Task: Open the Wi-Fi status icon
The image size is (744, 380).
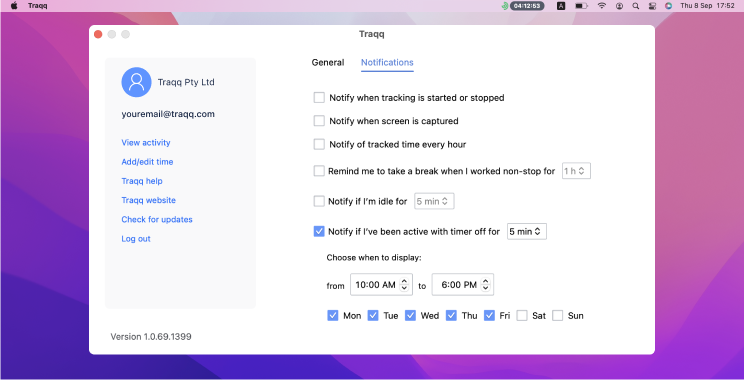Action: (x=602, y=6)
